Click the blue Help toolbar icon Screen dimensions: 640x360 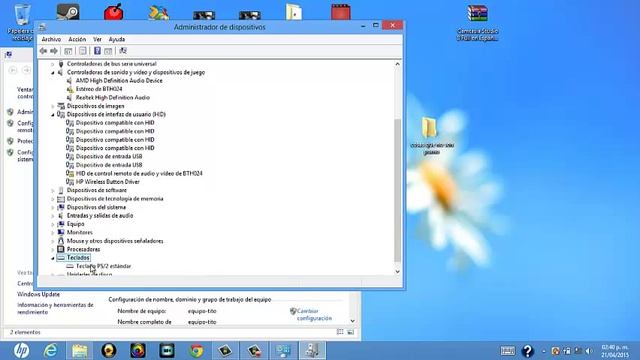pyautogui.click(x=97, y=51)
